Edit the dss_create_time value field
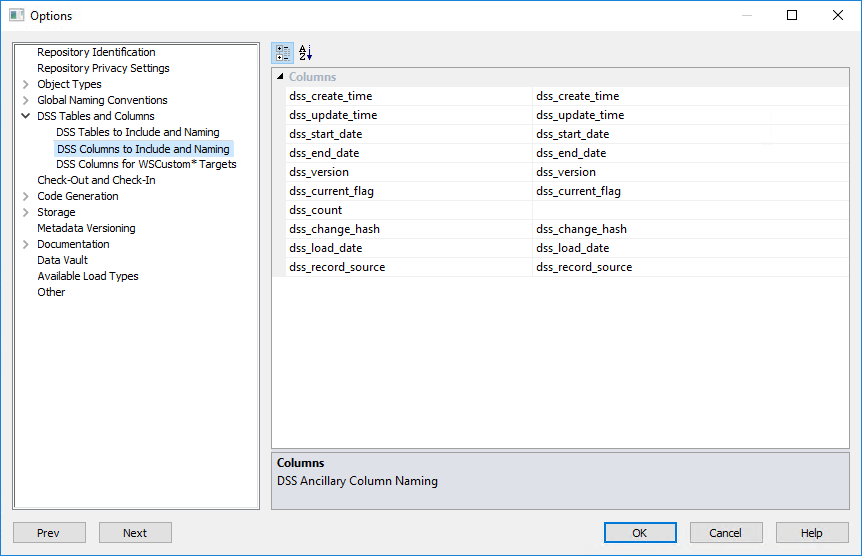Screen dimensions: 862x558 coord(690,96)
